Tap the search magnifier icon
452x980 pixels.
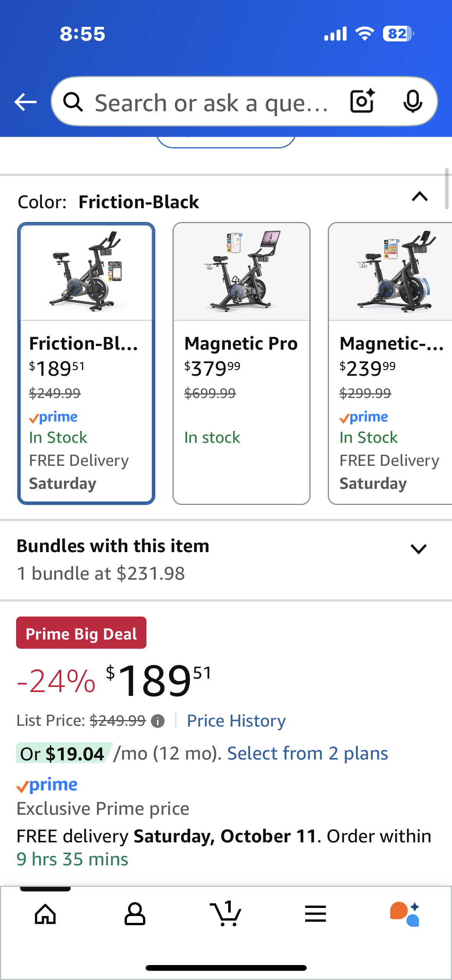73,102
